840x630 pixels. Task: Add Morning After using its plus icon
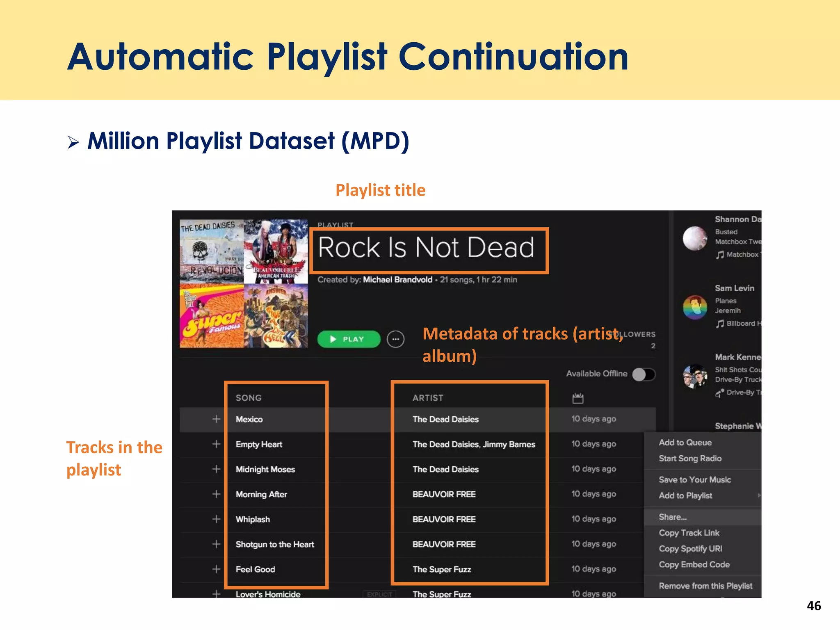(216, 494)
